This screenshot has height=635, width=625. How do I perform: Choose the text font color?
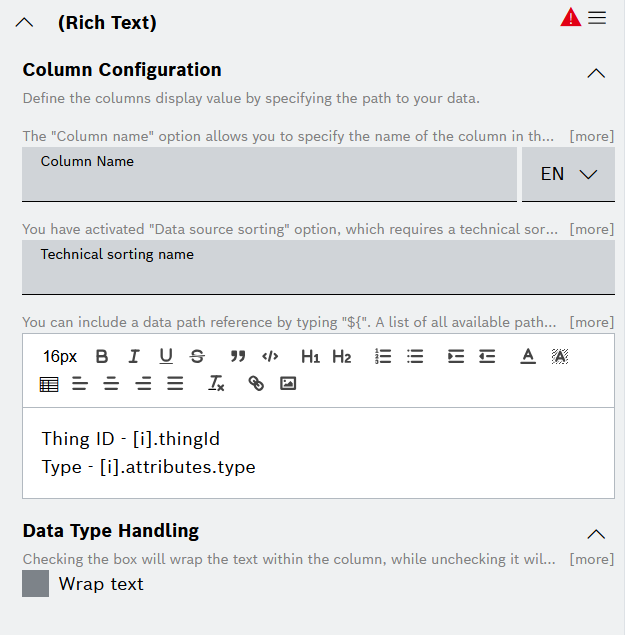528,357
